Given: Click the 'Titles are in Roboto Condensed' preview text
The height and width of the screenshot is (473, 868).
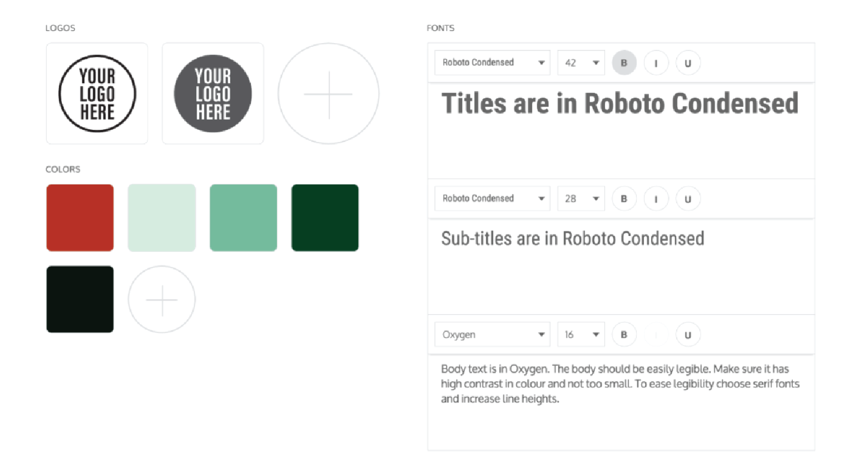Looking at the screenshot, I should pos(620,103).
